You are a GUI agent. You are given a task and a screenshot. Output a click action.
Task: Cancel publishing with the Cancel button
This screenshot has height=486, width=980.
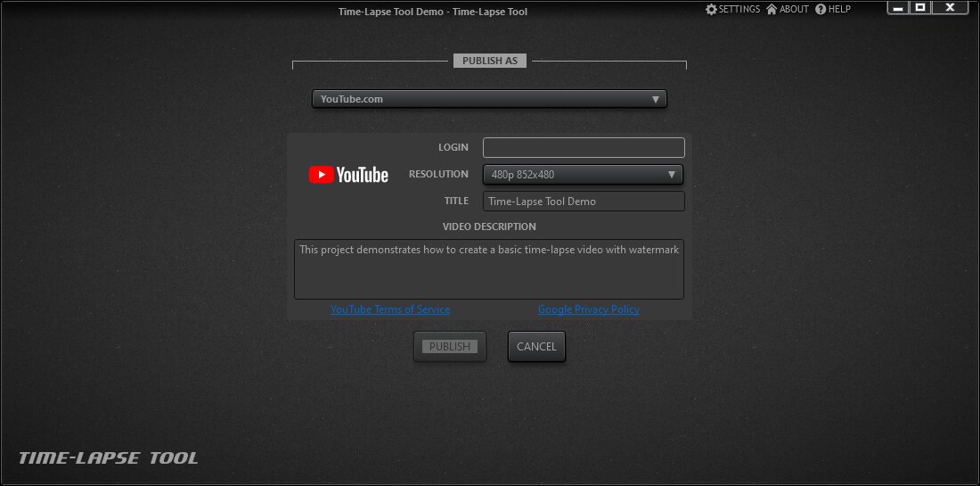(536, 347)
